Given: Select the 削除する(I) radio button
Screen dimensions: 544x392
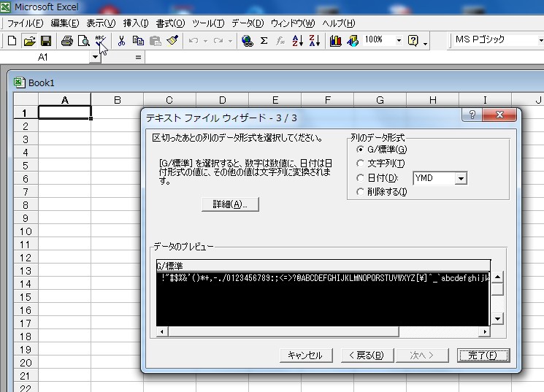Looking at the screenshot, I should (x=361, y=191).
